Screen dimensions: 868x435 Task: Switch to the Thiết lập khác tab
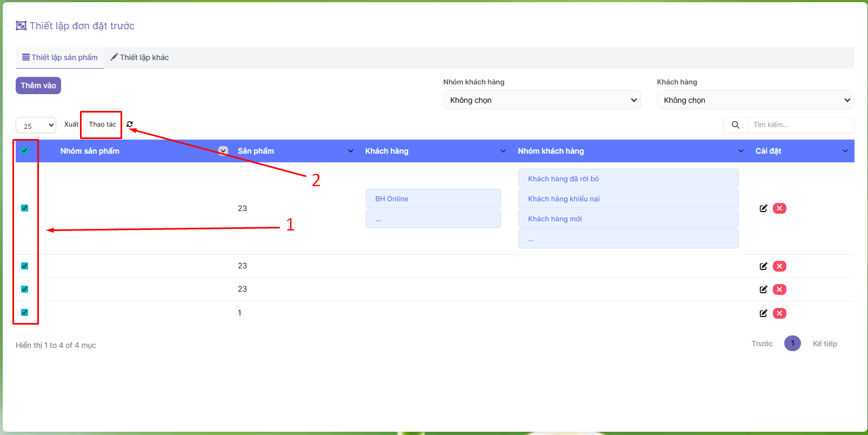(x=139, y=57)
